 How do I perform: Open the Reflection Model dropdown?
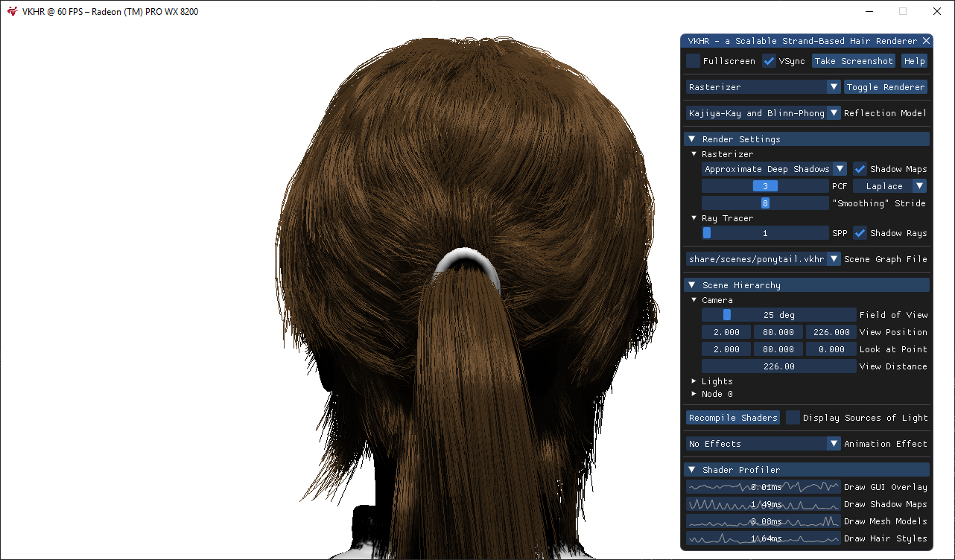pyautogui.click(x=764, y=113)
